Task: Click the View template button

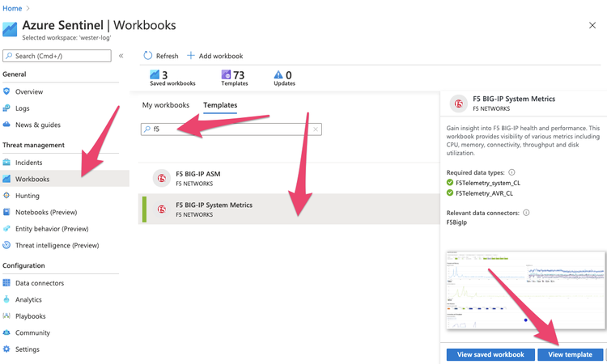Action: coord(570,354)
